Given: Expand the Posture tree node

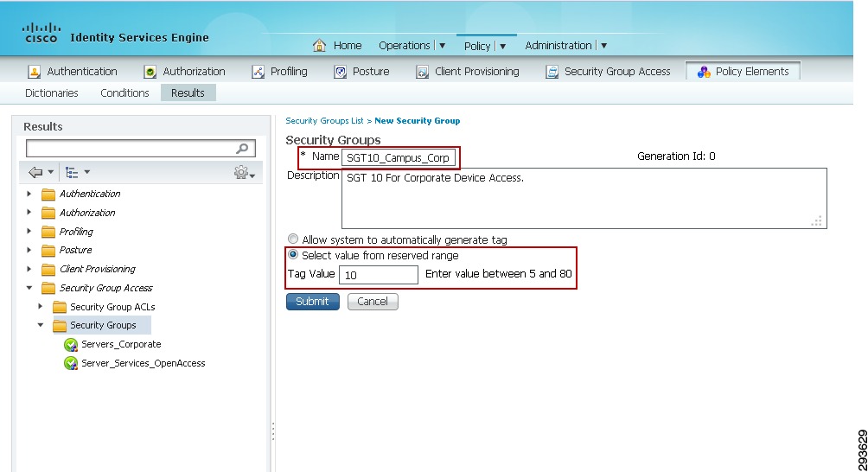Looking at the screenshot, I should [x=29, y=250].
